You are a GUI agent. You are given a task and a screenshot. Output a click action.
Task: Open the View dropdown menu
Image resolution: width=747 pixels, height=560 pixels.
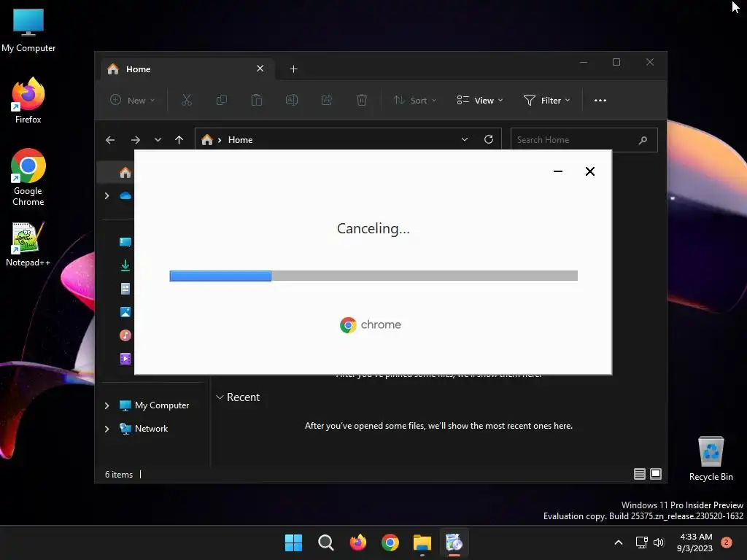click(x=480, y=100)
